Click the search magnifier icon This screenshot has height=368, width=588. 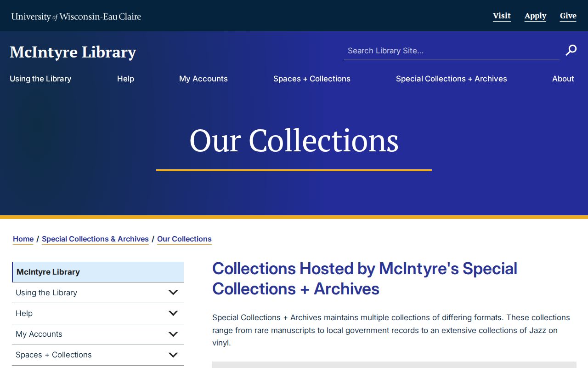pos(571,50)
